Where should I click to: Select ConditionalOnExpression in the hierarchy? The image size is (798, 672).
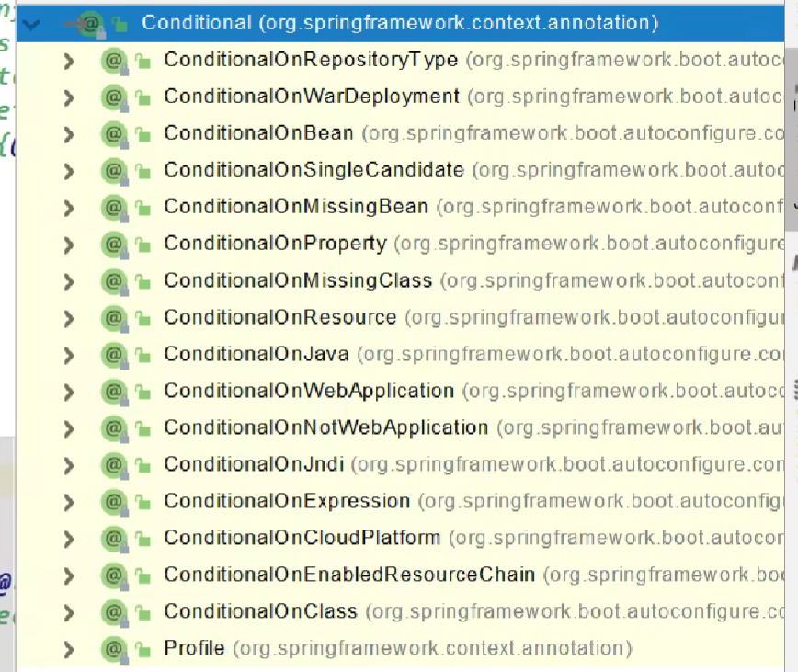pos(286,501)
